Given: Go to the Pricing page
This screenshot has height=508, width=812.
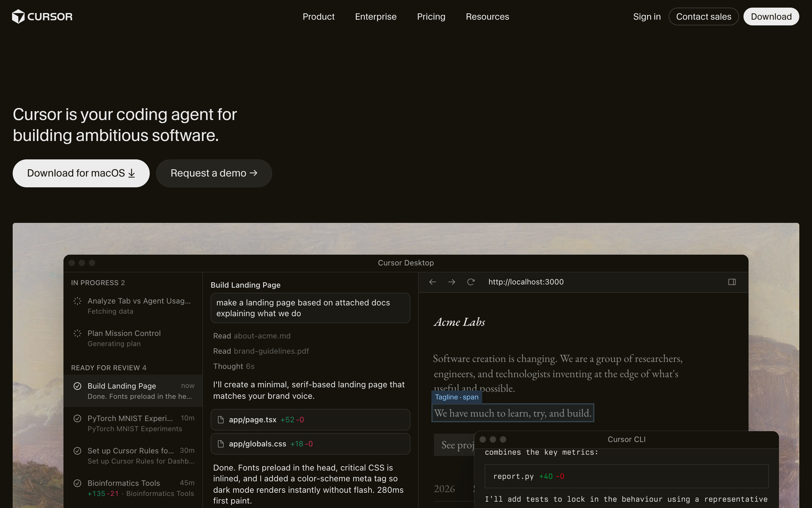Looking at the screenshot, I should point(431,17).
